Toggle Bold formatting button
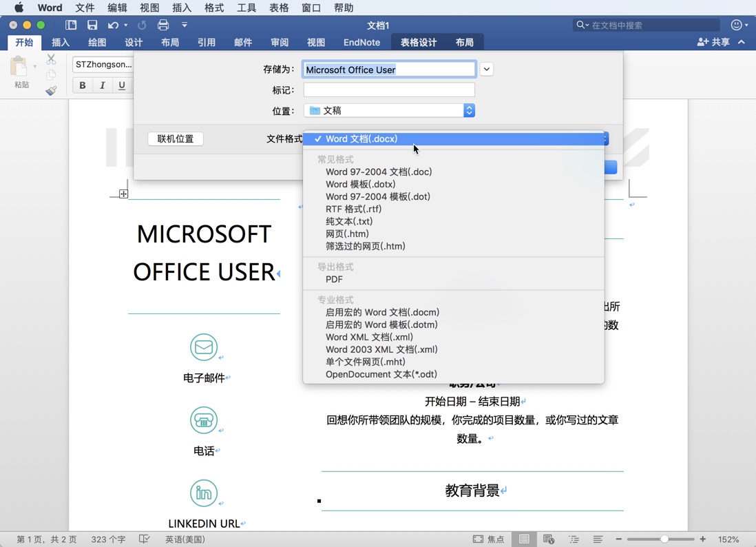Screen dimensions: 756x547 [83, 85]
